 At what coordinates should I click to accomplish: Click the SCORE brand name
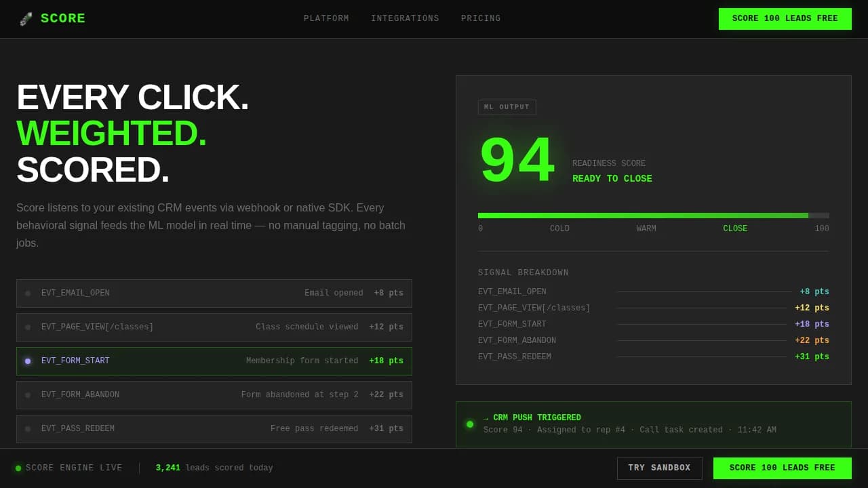tap(63, 19)
